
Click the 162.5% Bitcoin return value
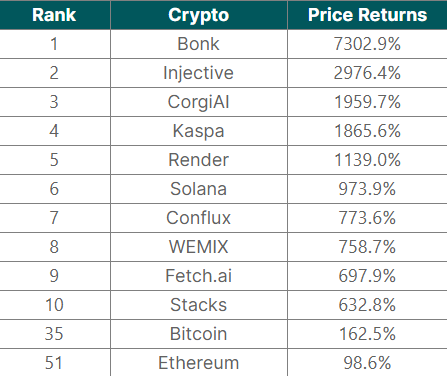coord(367,334)
